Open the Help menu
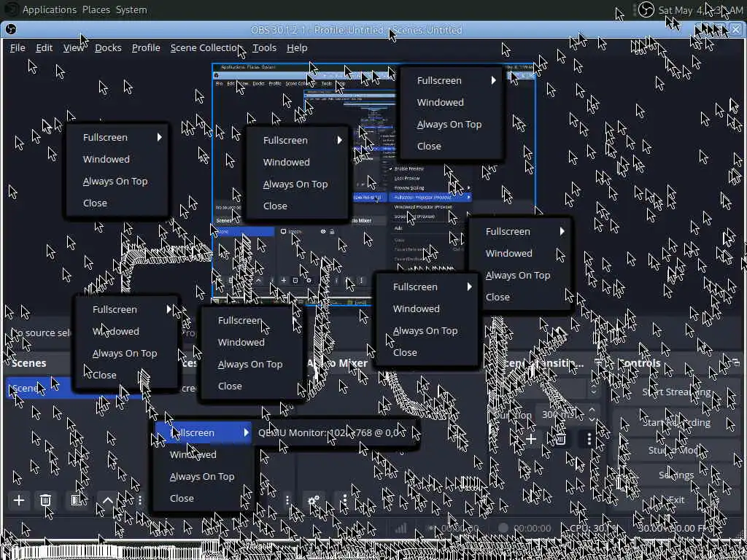 point(297,47)
